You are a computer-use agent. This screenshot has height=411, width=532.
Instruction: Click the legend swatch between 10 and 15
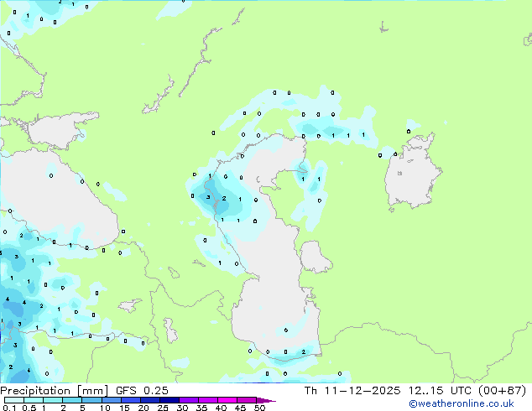coord(113,400)
